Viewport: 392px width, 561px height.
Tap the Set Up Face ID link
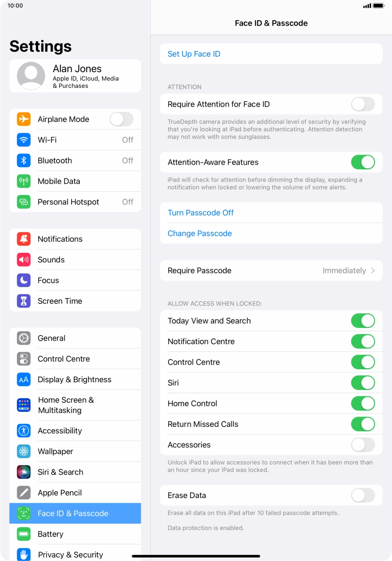pyautogui.click(x=194, y=54)
